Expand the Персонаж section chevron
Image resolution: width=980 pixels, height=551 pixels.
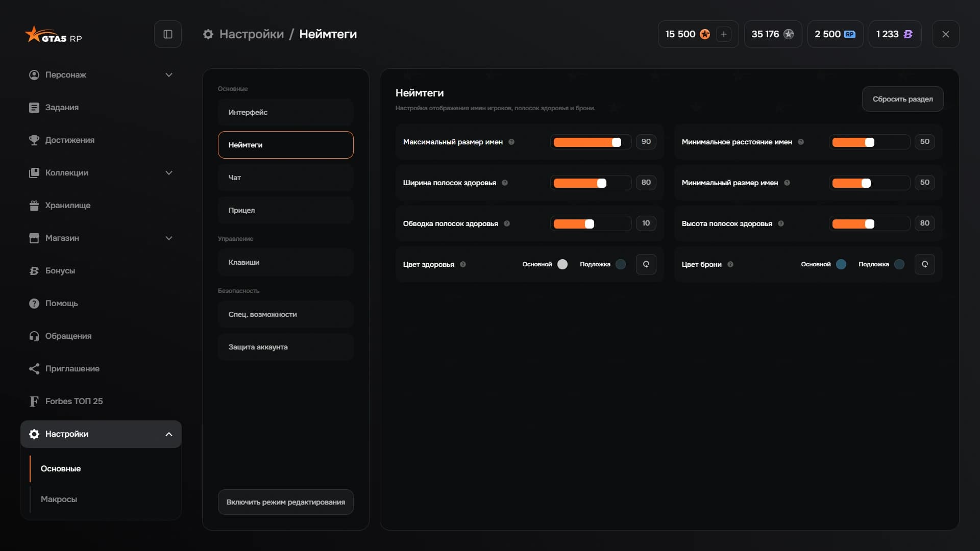(169, 75)
